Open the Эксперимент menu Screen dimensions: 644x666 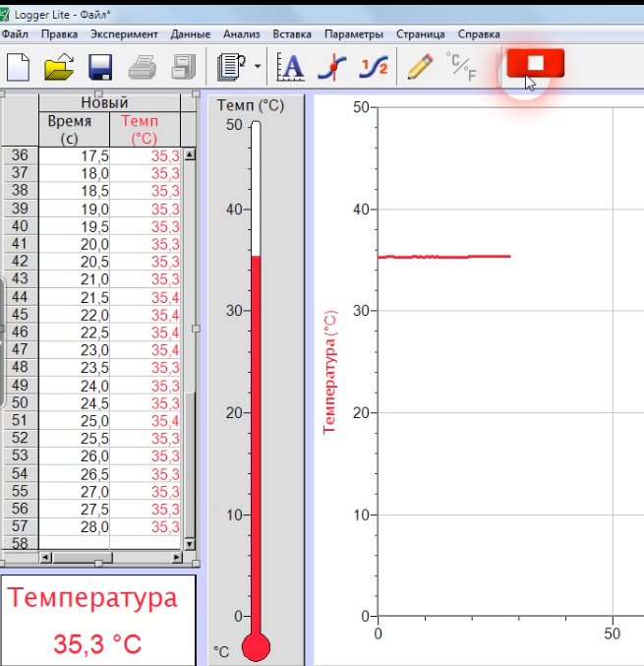pos(124,33)
